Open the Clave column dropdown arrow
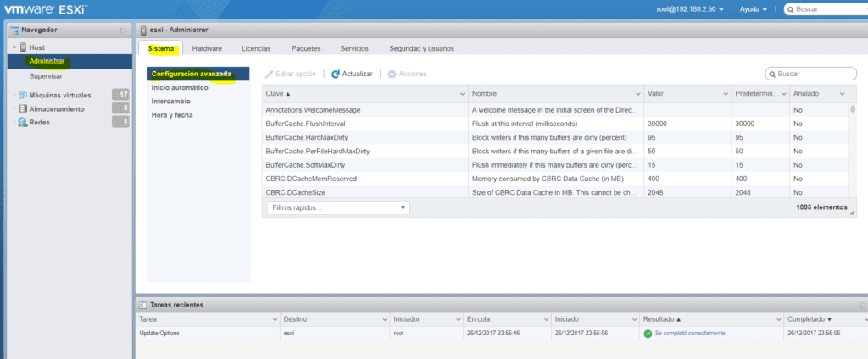The image size is (868, 359). 463,94
